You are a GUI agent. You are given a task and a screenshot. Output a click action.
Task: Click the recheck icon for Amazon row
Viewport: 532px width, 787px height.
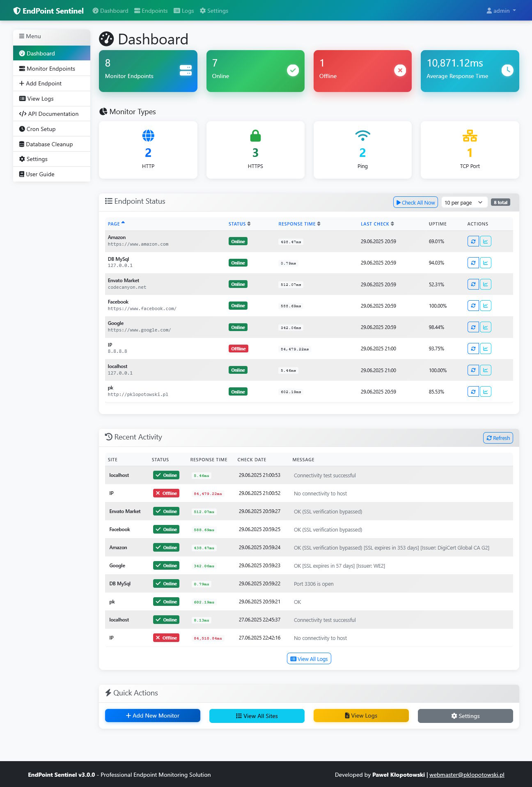point(473,242)
